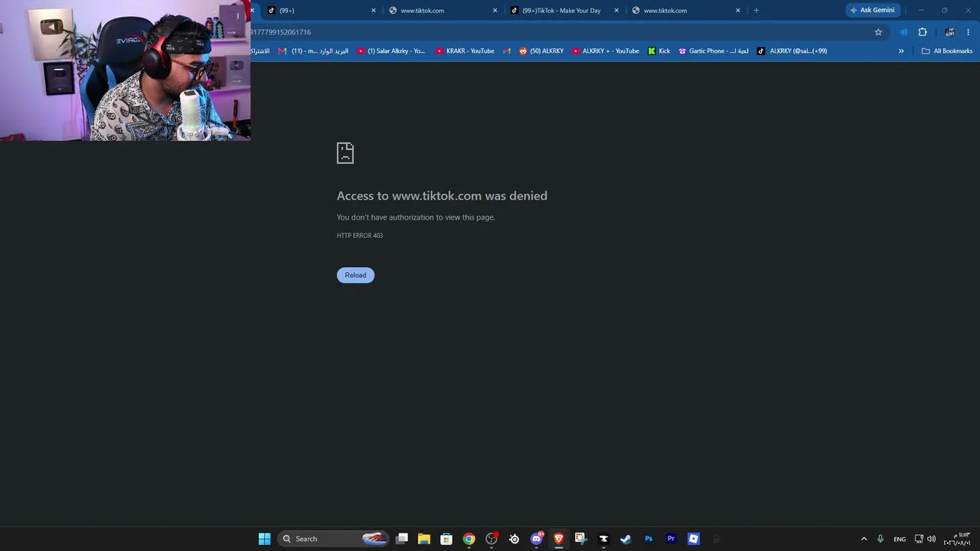The width and height of the screenshot is (980, 551).
Task: Select the www.tiktok.com tab beside the new tab button
Action: pos(685,10)
